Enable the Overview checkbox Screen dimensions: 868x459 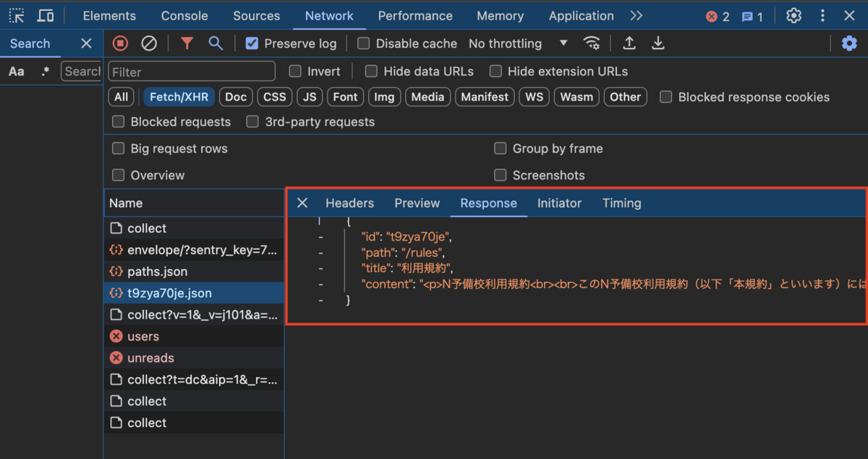(x=118, y=175)
